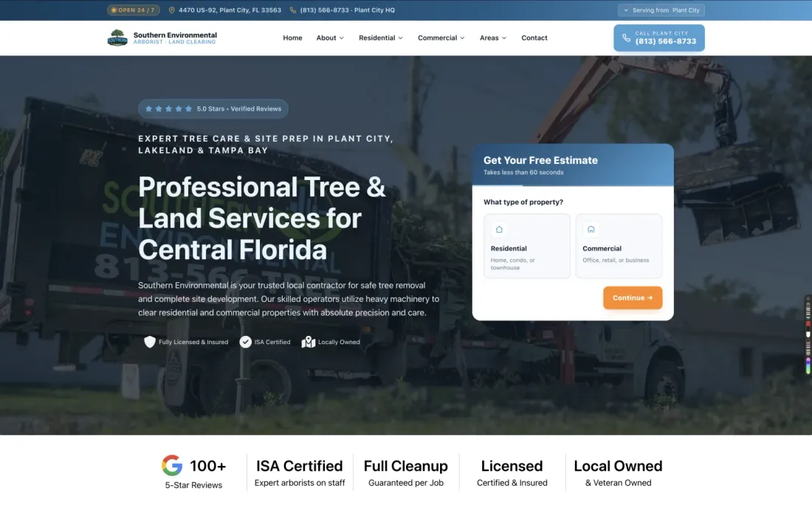The width and height of the screenshot is (812, 508).
Task: Click "What type of property?" question
Action: coord(523,202)
